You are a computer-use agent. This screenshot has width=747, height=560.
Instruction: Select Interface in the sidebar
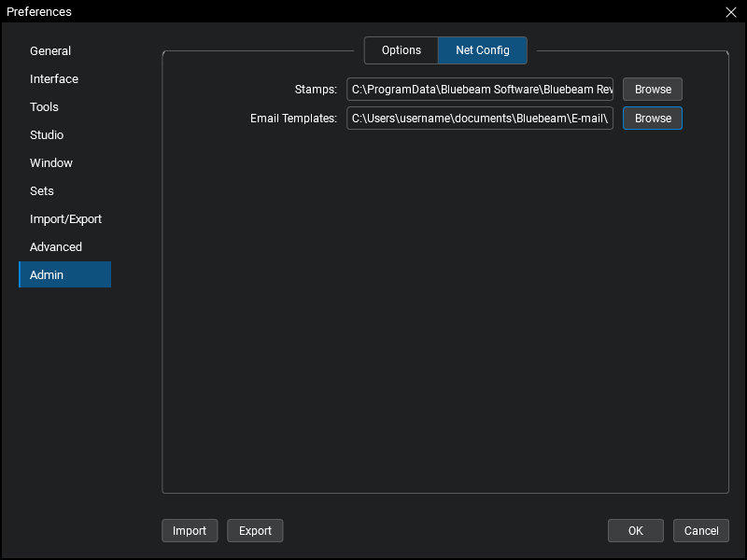point(54,79)
